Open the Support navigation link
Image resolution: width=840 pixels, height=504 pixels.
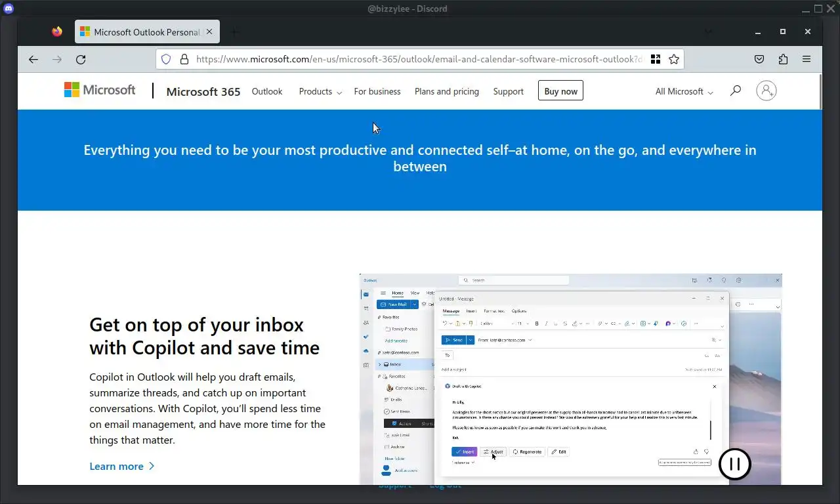click(x=509, y=91)
